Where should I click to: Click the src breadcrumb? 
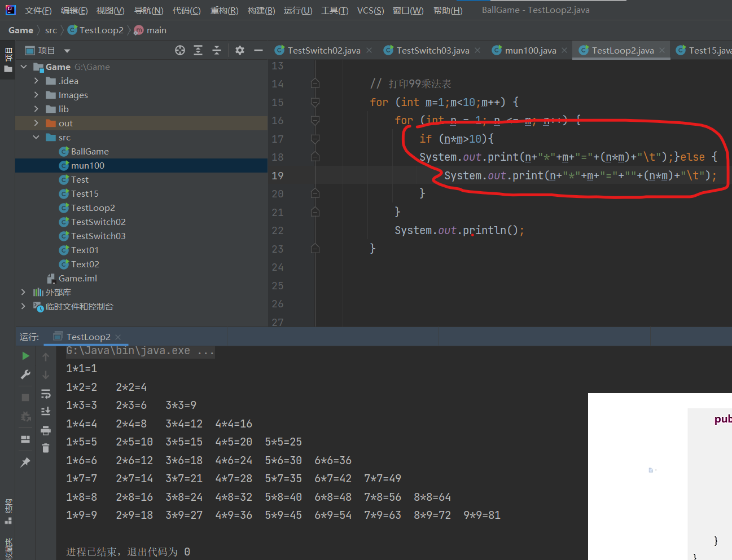pyautogui.click(x=51, y=30)
